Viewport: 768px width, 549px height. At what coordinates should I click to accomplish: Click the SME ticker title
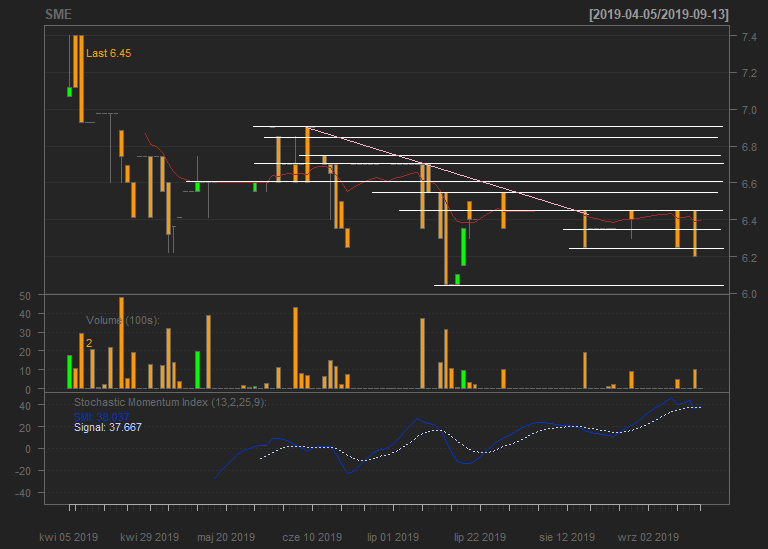(58, 15)
